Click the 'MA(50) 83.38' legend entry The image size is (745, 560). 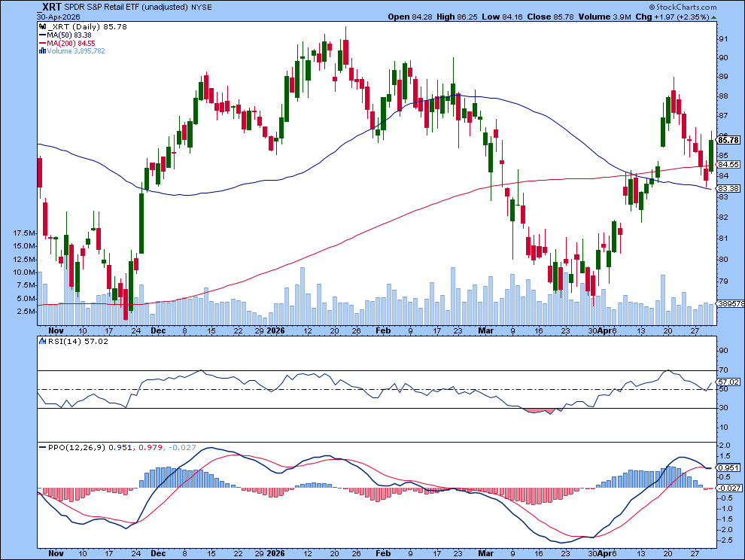(69, 35)
